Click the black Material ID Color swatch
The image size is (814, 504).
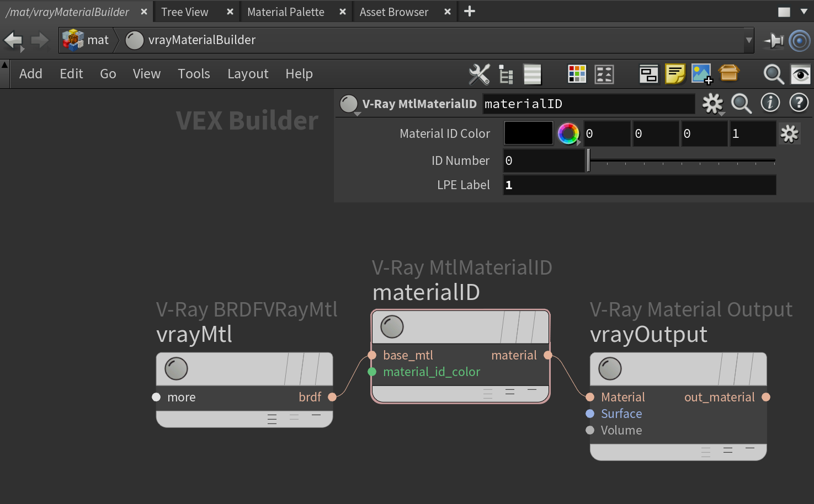point(529,133)
